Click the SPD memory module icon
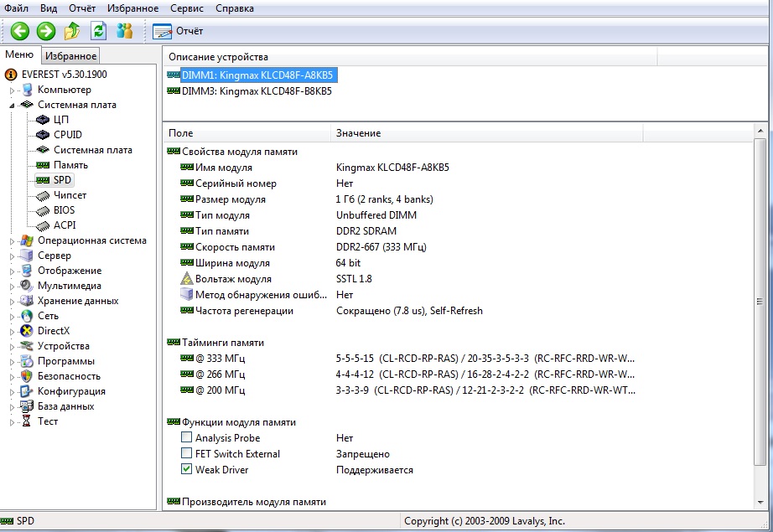This screenshot has height=532, width=773. [43, 180]
